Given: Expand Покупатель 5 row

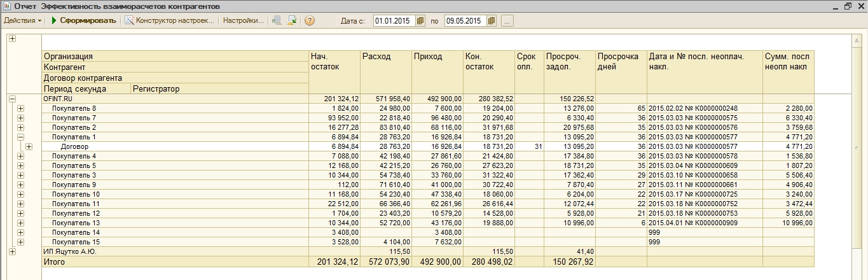Looking at the screenshot, I should pyautogui.click(x=20, y=165).
